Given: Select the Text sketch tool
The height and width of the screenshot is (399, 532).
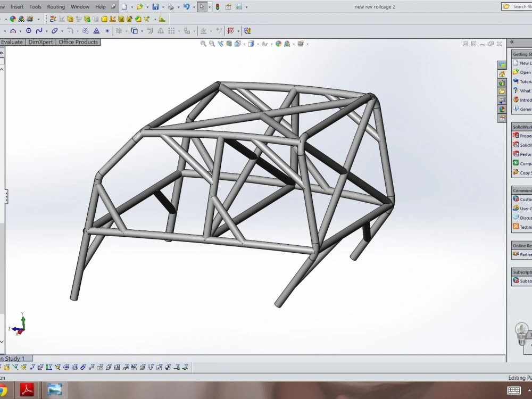Looking at the screenshot, I should point(96,31).
